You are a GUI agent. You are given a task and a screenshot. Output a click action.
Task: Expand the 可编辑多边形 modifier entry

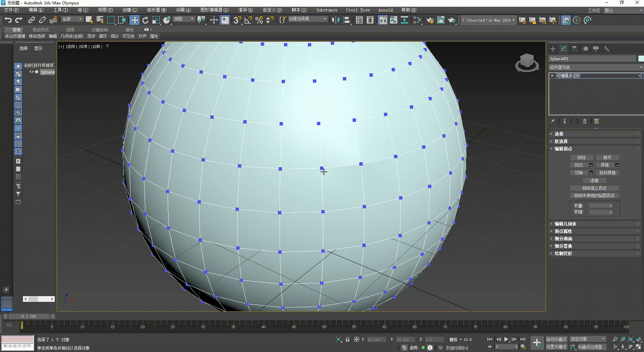pyautogui.click(x=552, y=76)
